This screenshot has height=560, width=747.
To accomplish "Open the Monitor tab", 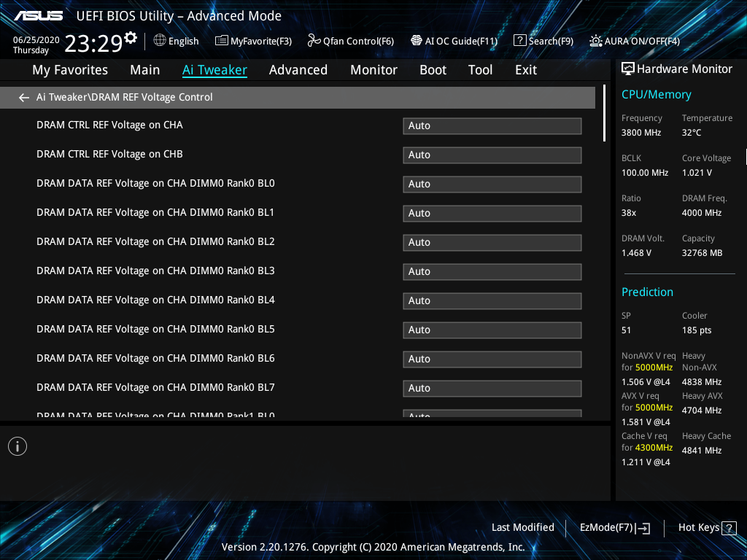I will tap(373, 70).
